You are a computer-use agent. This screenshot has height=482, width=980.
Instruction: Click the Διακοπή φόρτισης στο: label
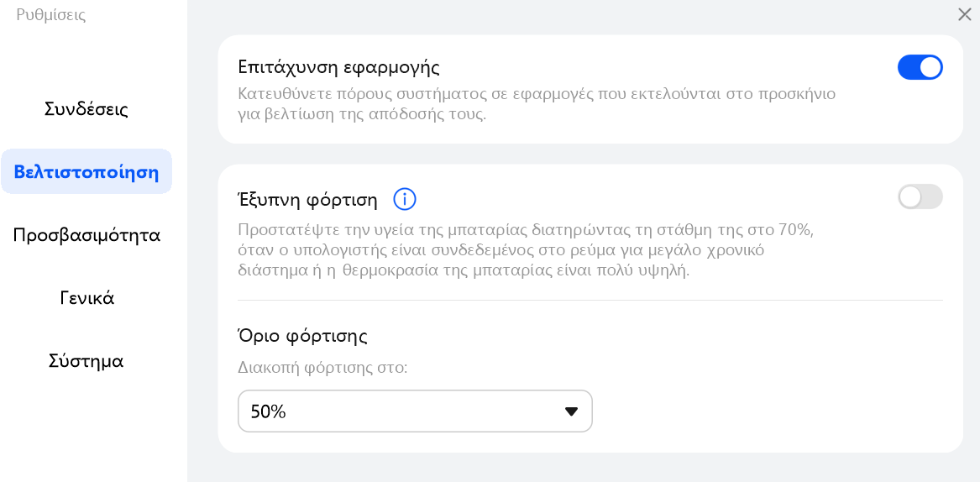[322, 367]
